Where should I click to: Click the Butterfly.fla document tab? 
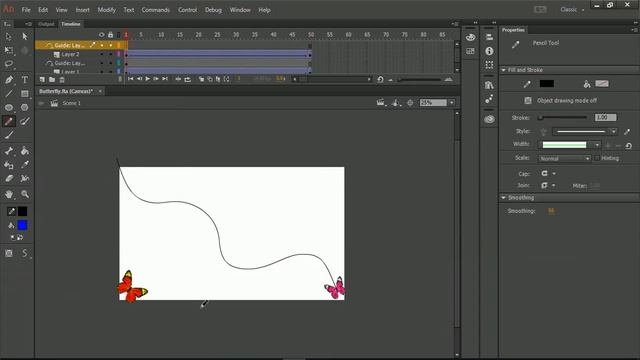point(66,91)
